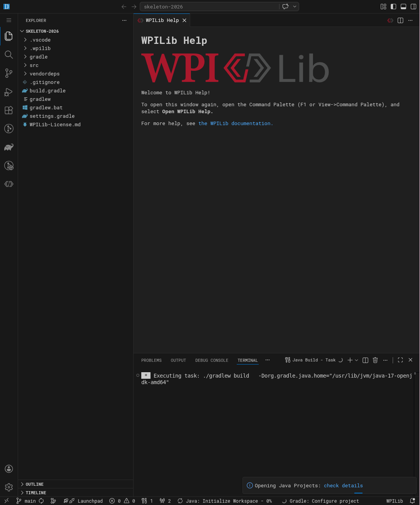Split the terminal

point(365,360)
